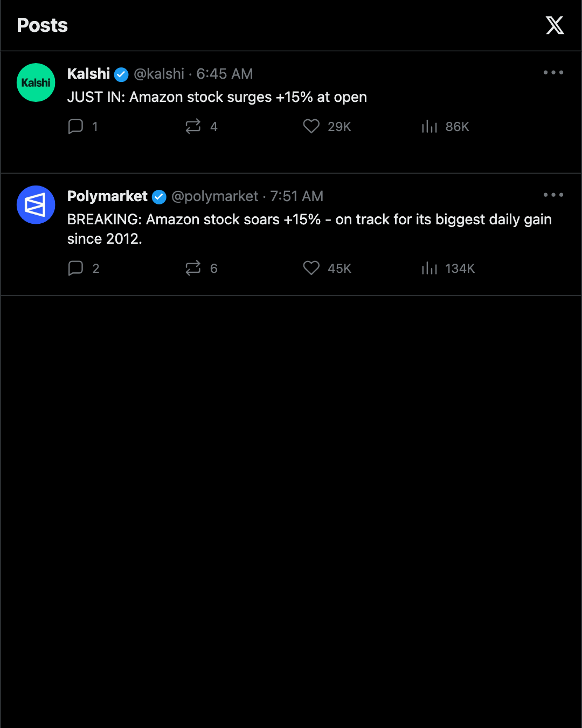Open Polymarket profile avatar

point(36,205)
